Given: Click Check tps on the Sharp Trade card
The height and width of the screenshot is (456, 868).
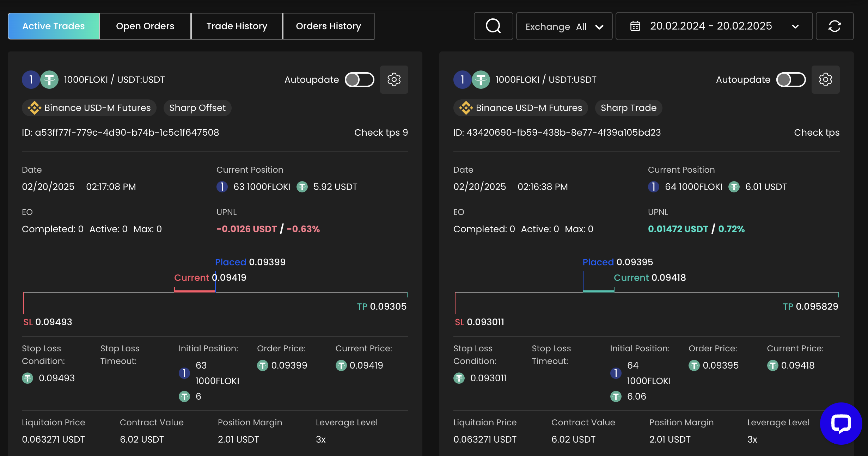Looking at the screenshot, I should (x=817, y=133).
